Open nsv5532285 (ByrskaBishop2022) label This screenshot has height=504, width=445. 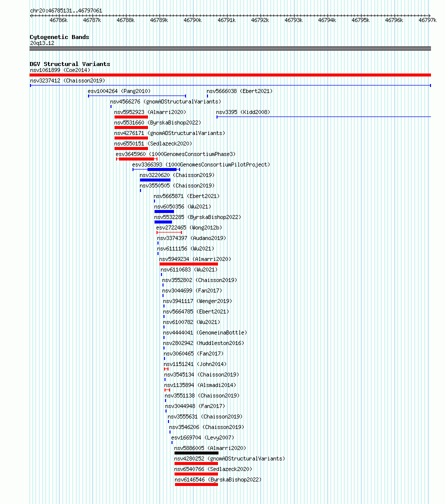(x=197, y=217)
